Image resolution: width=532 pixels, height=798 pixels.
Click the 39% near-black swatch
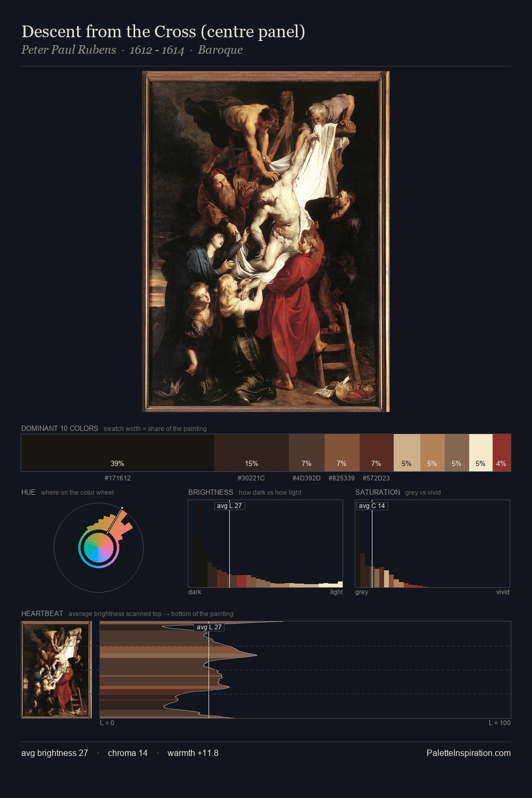(118, 453)
